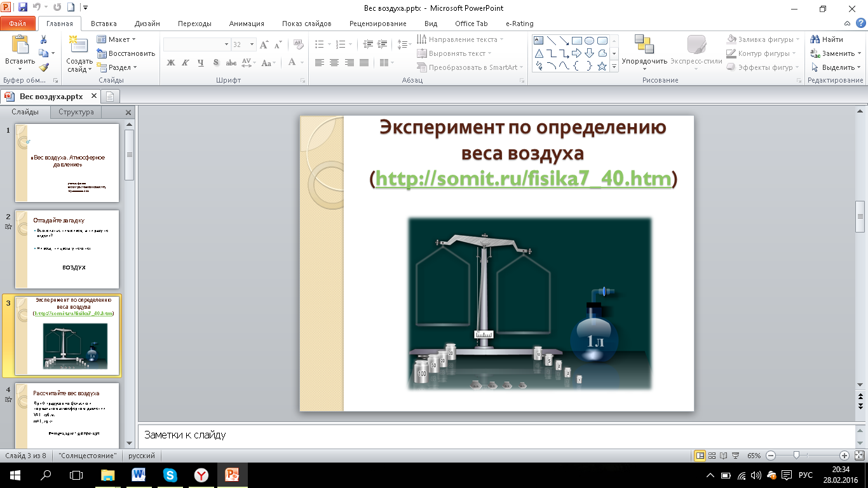The width and height of the screenshot is (868, 488).
Task: Toggle strikethrough (abc) formatting
Action: [x=231, y=62]
